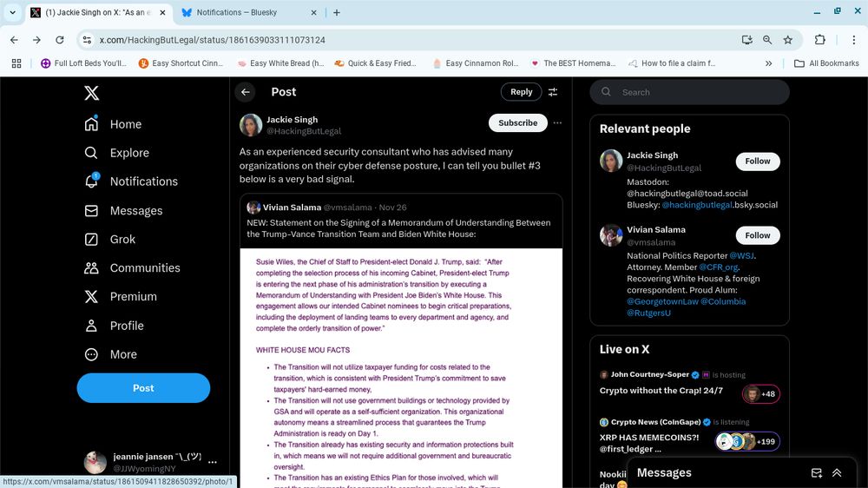Open Explore in sidebar
The height and width of the screenshot is (488, 868).
116,153
